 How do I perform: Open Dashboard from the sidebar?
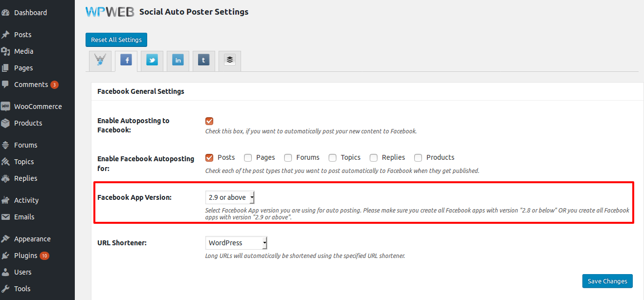coord(30,13)
